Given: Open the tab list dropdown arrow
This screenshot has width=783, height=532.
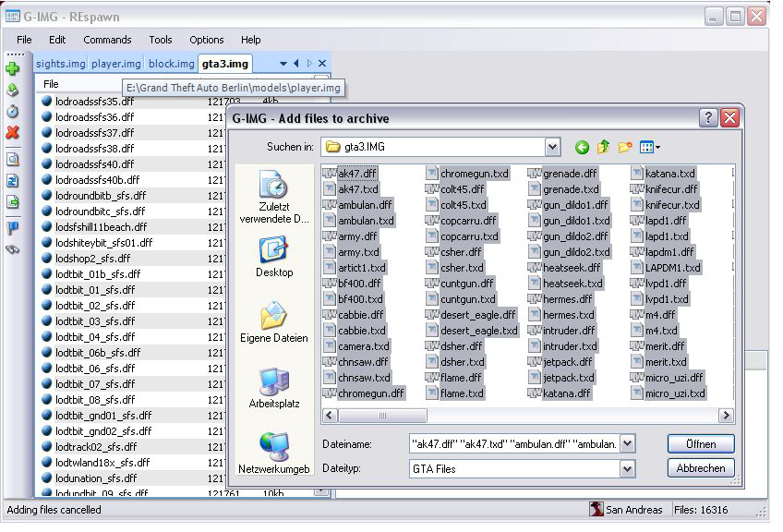Looking at the screenshot, I should click(283, 64).
